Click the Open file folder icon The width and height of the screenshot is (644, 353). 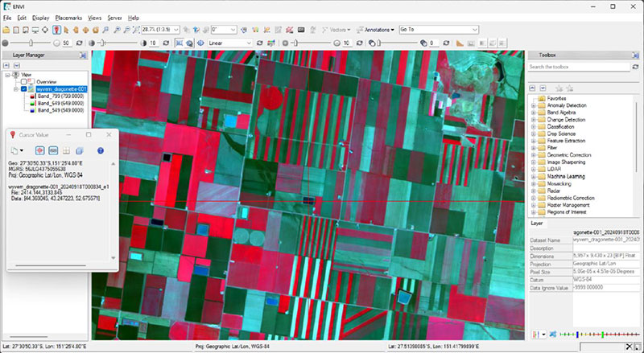7,30
